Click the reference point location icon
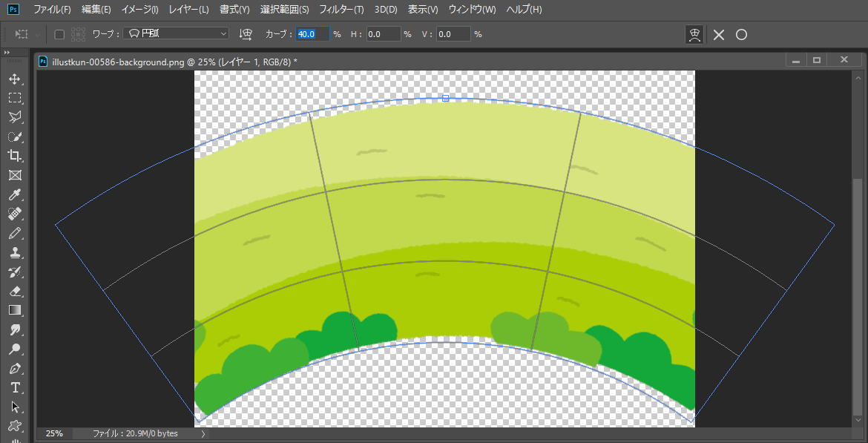The width and height of the screenshot is (868, 443). click(x=78, y=34)
